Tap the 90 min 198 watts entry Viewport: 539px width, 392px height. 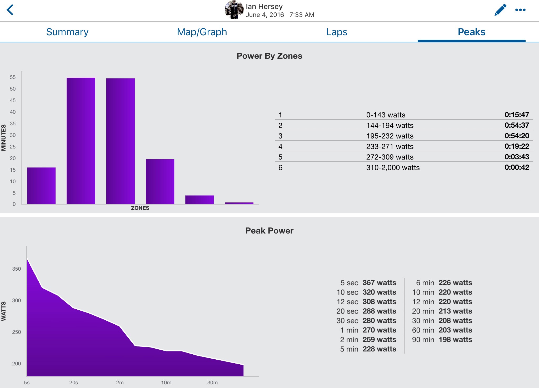pos(442,340)
